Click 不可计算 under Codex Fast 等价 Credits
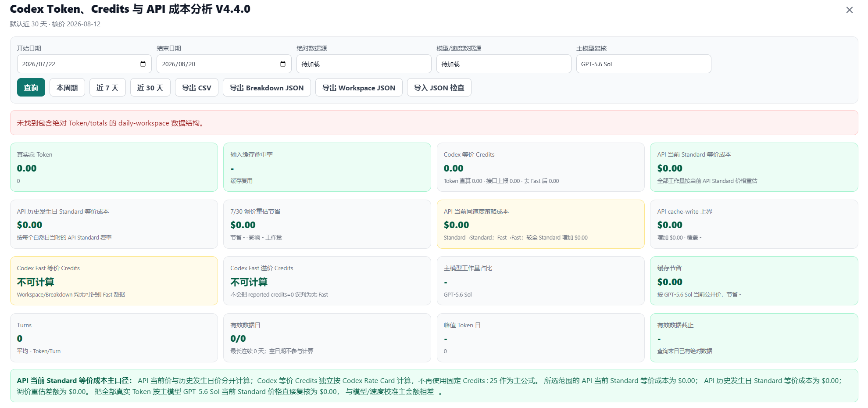The image size is (868, 408). [x=36, y=282]
